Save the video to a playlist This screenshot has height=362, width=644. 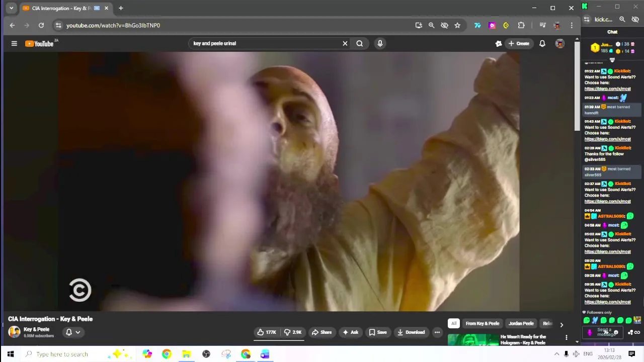(x=378, y=332)
